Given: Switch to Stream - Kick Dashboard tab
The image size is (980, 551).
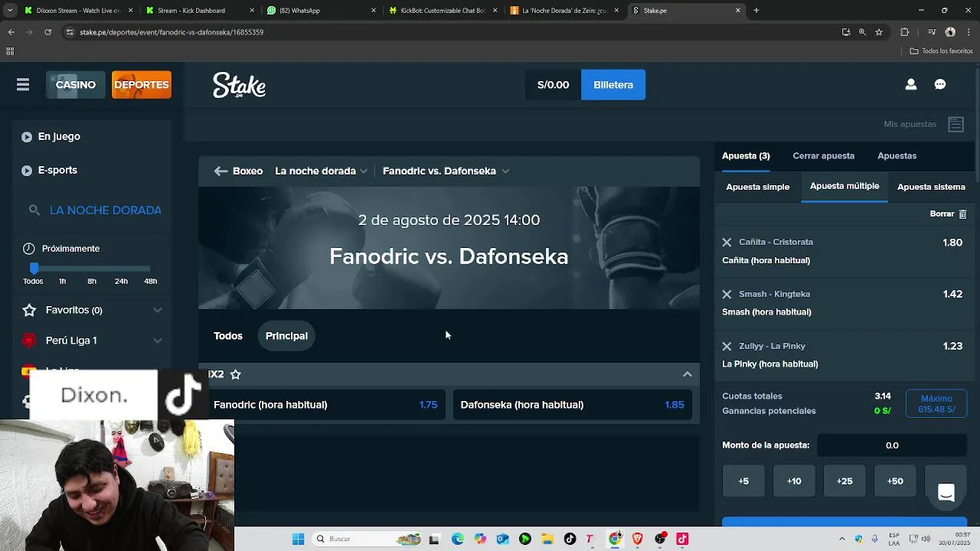Looking at the screenshot, I should 199,11.
